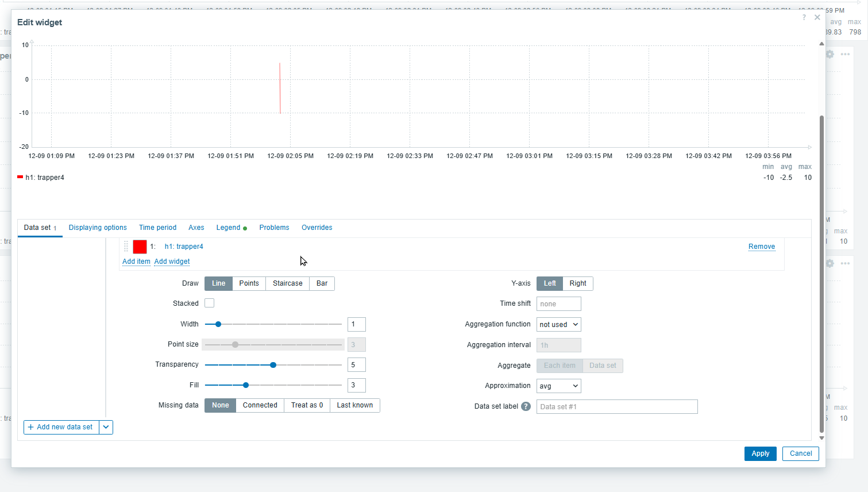Set Draw style to Staircase
The height and width of the screenshot is (492, 868).
287,283
